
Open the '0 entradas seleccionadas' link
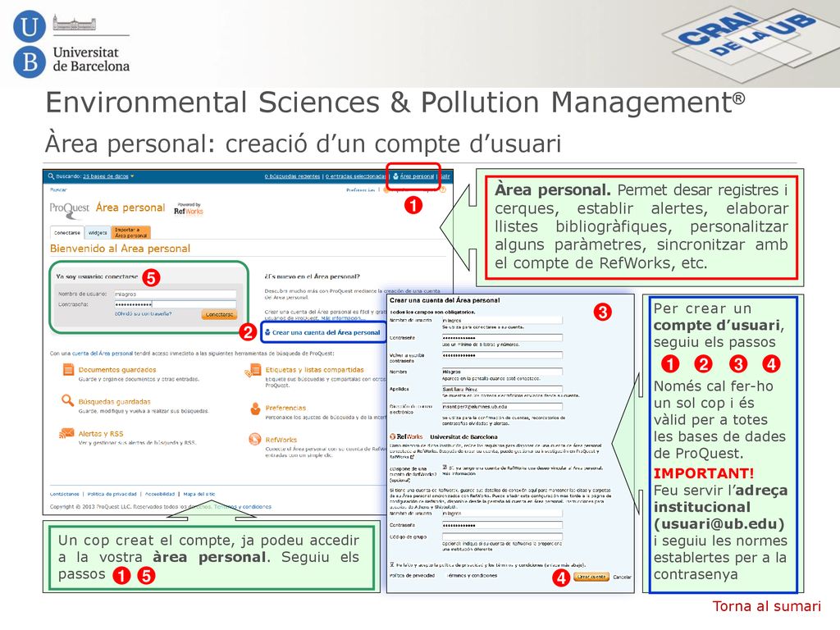point(356,176)
